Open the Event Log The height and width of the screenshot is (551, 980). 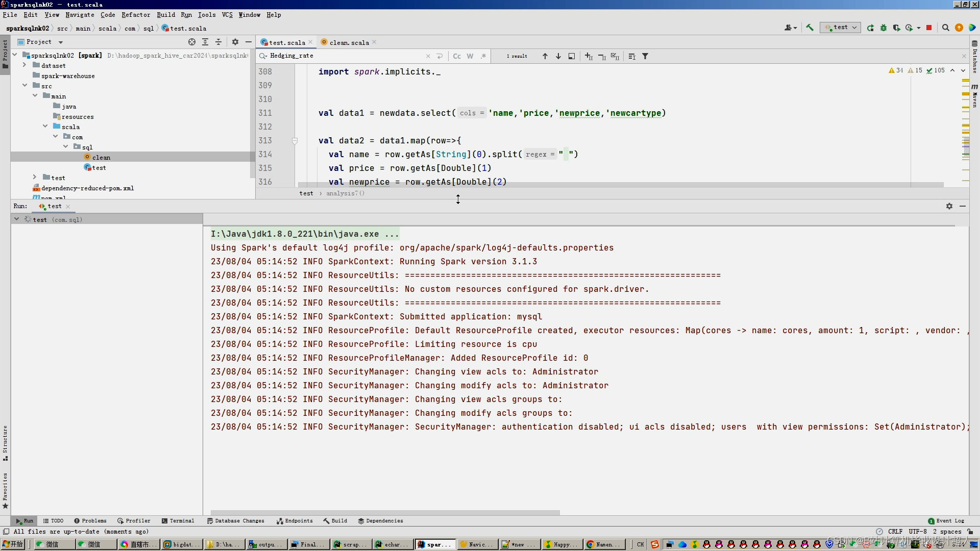coord(946,521)
